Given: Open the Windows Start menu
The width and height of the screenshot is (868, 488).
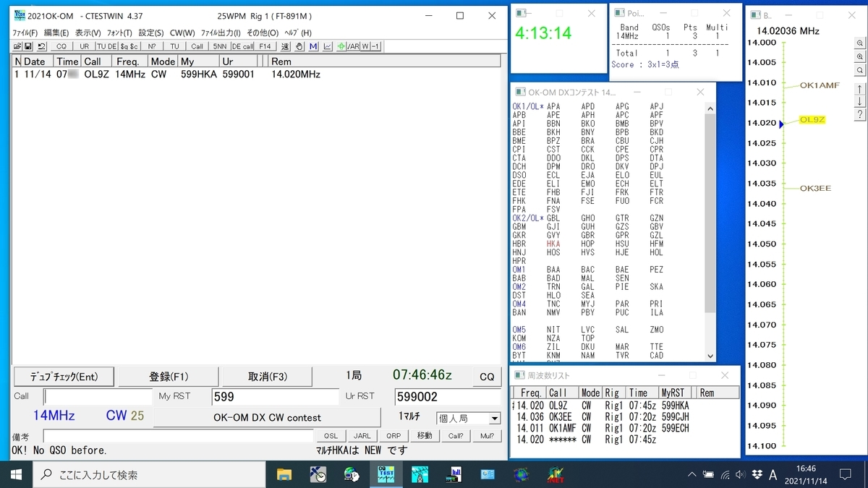Looking at the screenshot, I should tap(16, 475).
